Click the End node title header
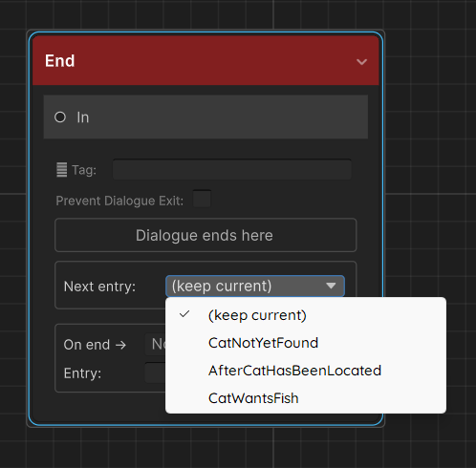Screen dimensions: 476x468 [x=206, y=60]
